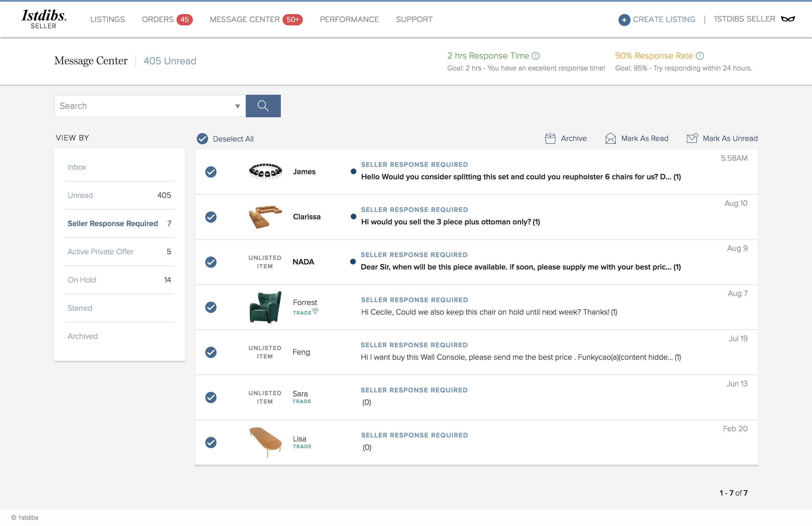Image resolution: width=812 pixels, height=526 pixels.
Task: Open the Listings menu
Action: [107, 19]
